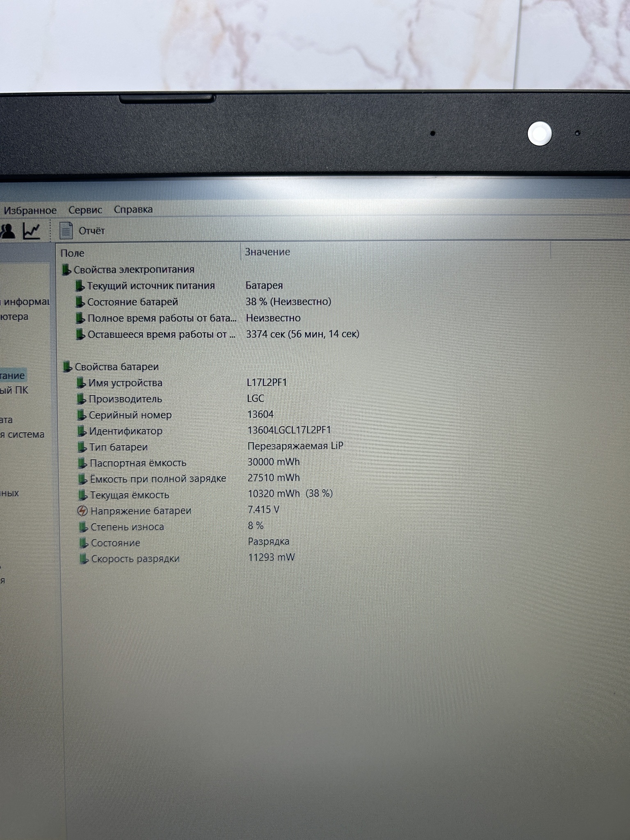Click the value Разрядка
This screenshot has height=840, width=630.
(x=269, y=541)
